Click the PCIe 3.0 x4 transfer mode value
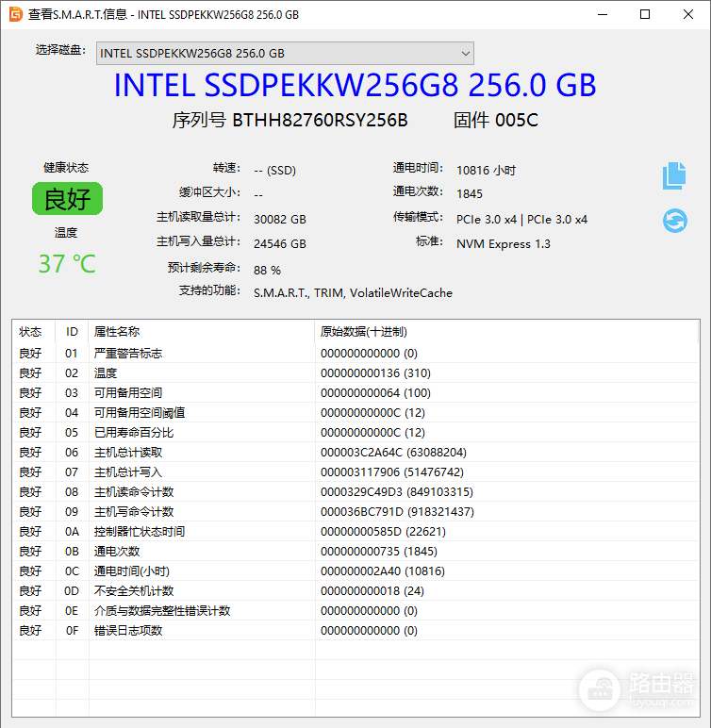Image resolution: width=711 pixels, height=728 pixels. (522, 219)
